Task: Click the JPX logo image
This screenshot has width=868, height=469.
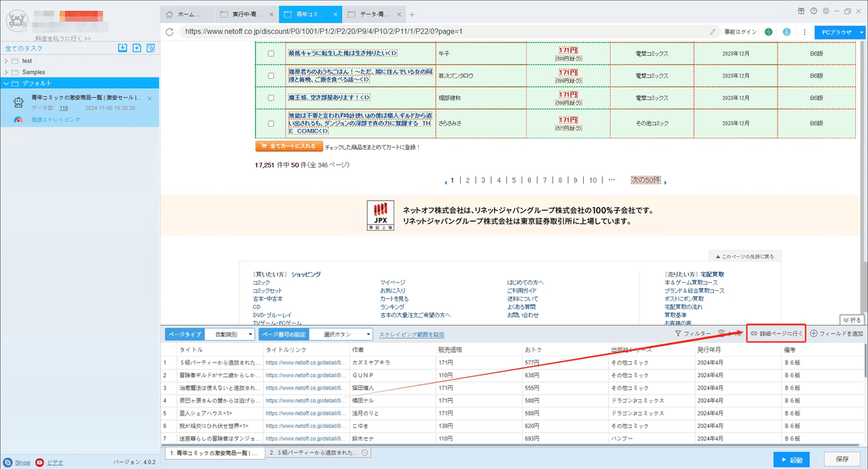Action: pos(379,215)
